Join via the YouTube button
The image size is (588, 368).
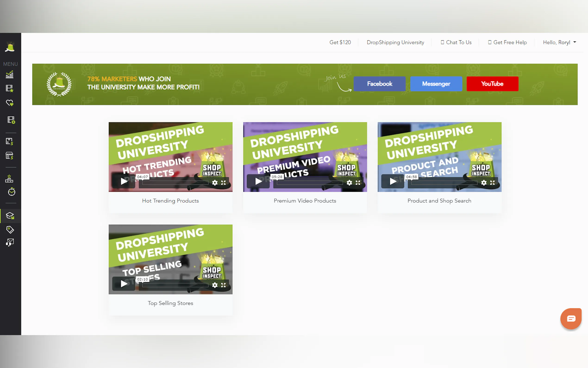(492, 84)
